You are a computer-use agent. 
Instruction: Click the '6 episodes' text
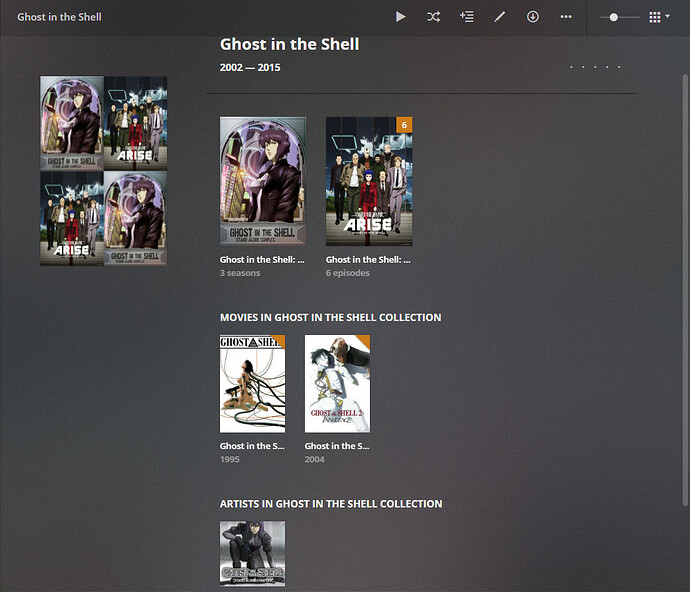(x=348, y=273)
